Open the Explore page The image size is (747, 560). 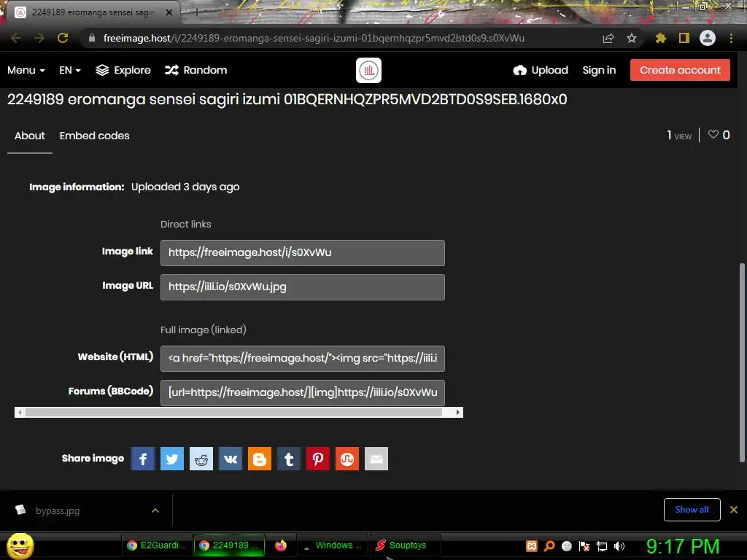[x=123, y=70]
